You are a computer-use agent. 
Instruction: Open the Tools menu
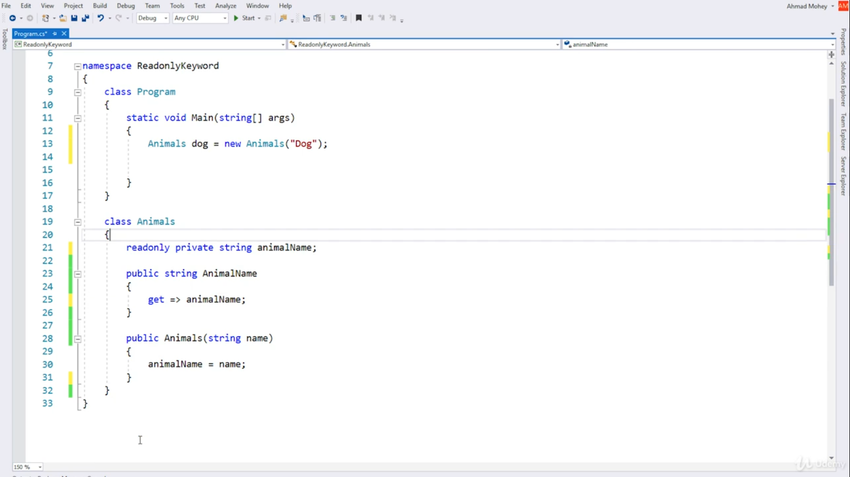[177, 5]
